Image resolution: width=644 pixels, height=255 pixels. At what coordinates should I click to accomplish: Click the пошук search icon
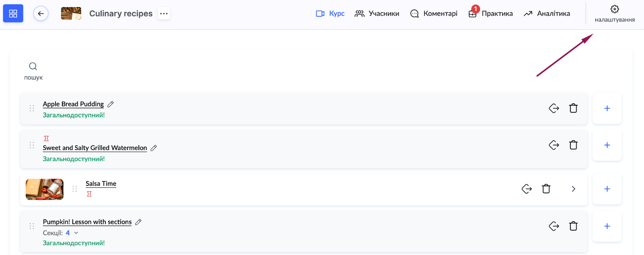[x=33, y=66]
